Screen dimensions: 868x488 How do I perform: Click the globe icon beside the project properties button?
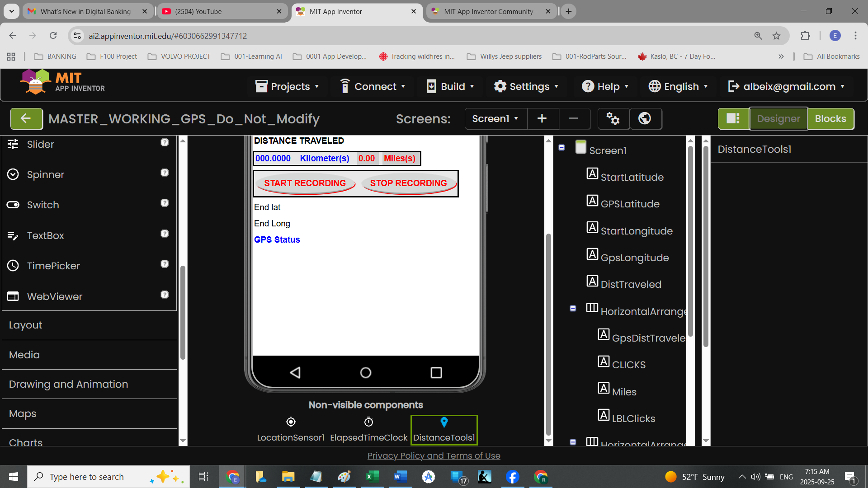point(645,119)
